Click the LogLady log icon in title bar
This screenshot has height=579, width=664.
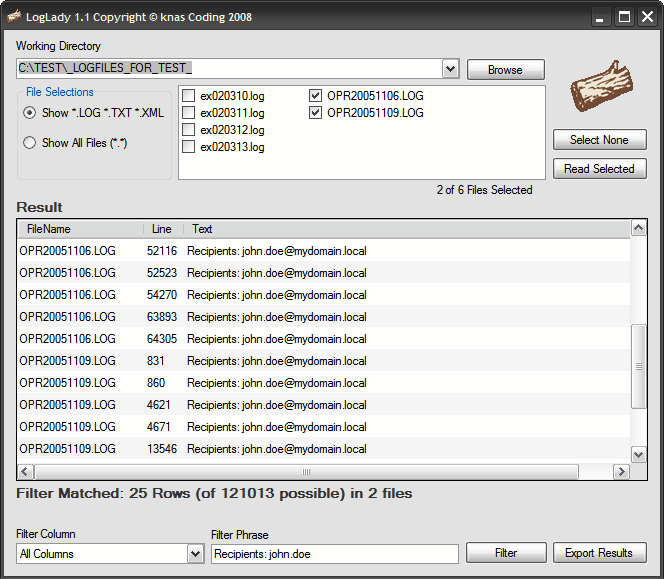pos(14,17)
